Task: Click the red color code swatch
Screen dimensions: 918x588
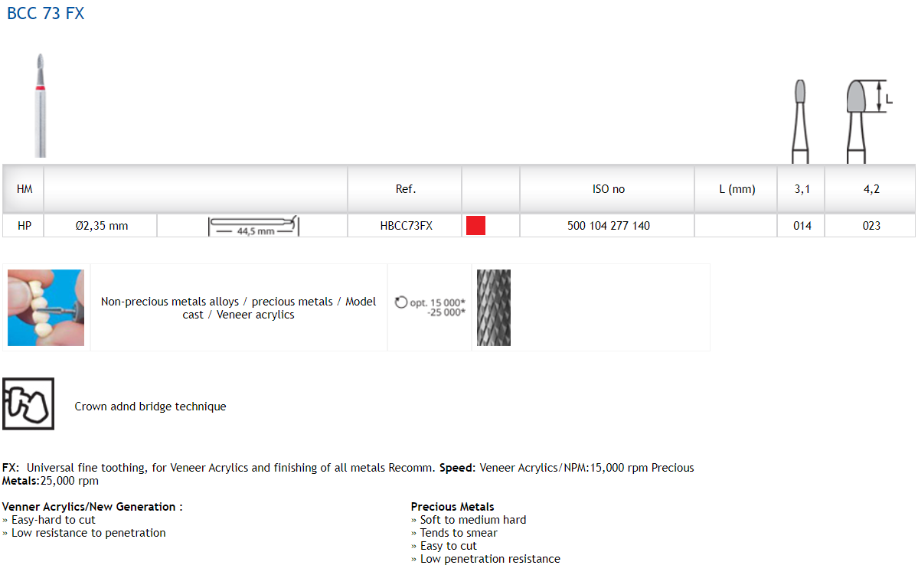Action: pyautogui.click(x=475, y=226)
